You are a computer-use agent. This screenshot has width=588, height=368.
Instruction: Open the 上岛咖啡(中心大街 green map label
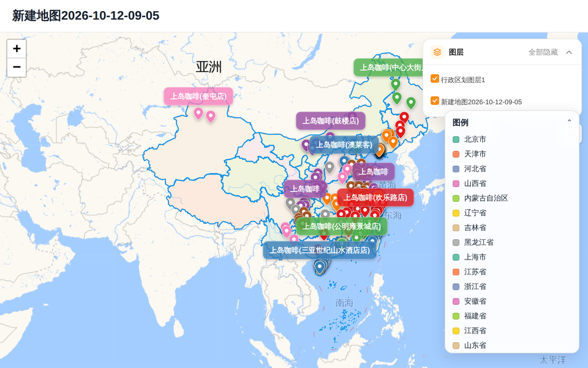[389, 67]
